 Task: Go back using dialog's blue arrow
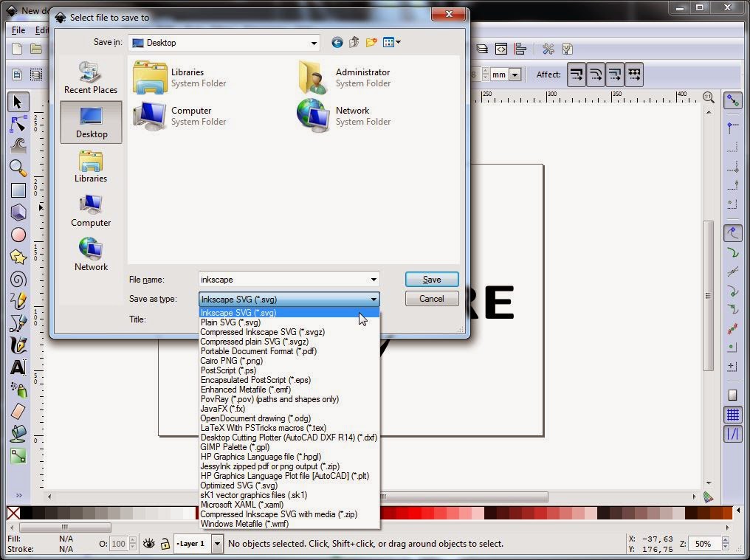[x=337, y=43]
